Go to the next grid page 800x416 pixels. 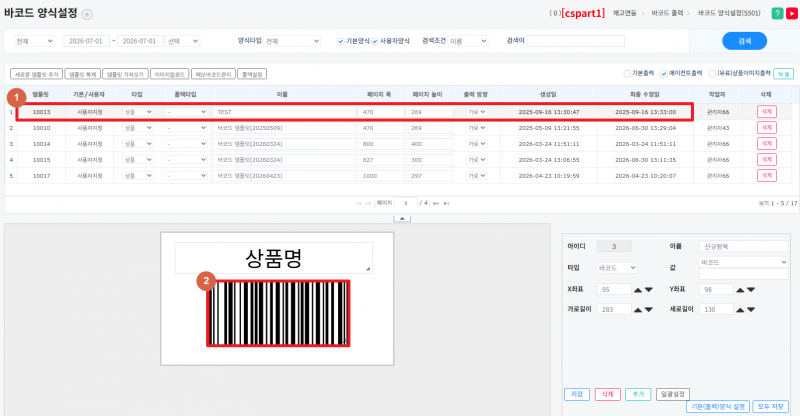pos(436,203)
